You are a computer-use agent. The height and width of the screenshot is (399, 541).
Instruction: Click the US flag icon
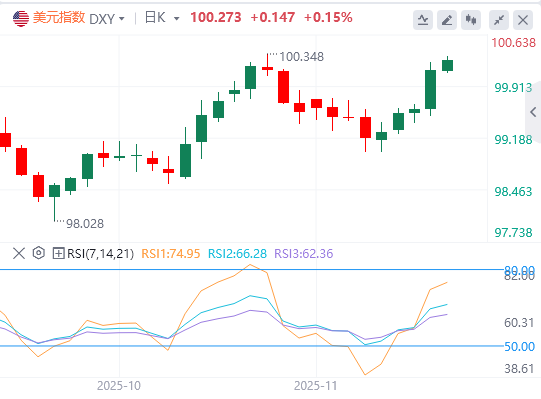21,18
